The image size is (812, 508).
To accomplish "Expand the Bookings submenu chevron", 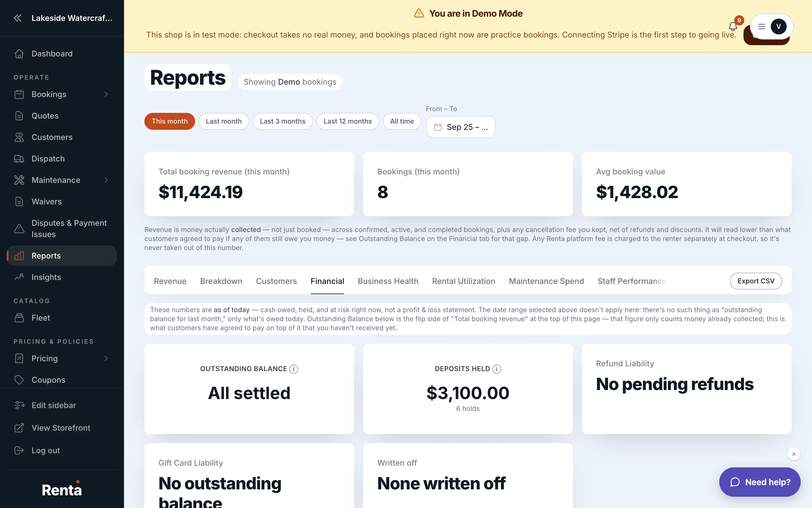I will tap(106, 95).
